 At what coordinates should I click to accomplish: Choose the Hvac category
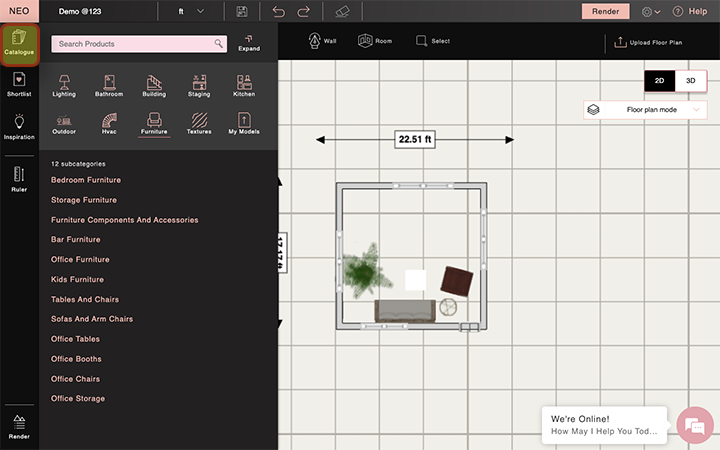click(x=109, y=124)
